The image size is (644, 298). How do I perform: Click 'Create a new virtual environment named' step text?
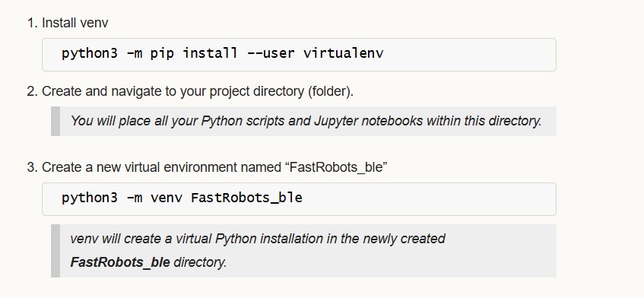(214, 167)
